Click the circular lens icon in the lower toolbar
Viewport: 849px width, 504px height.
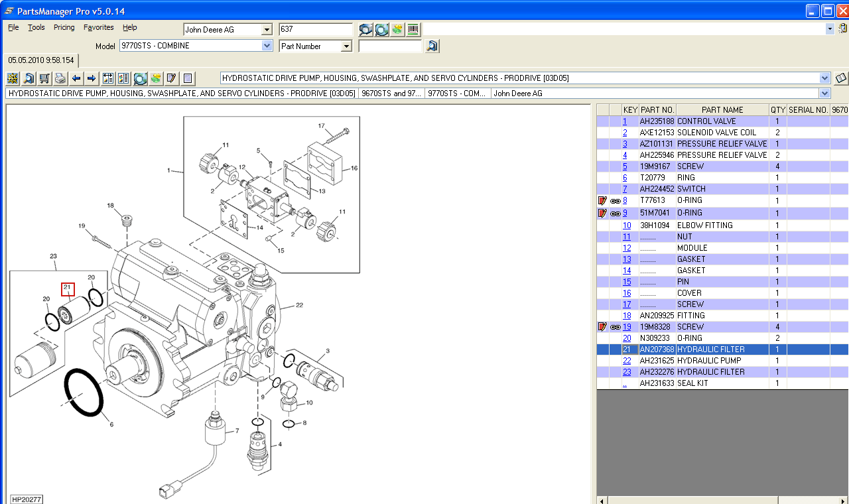coord(140,78)
